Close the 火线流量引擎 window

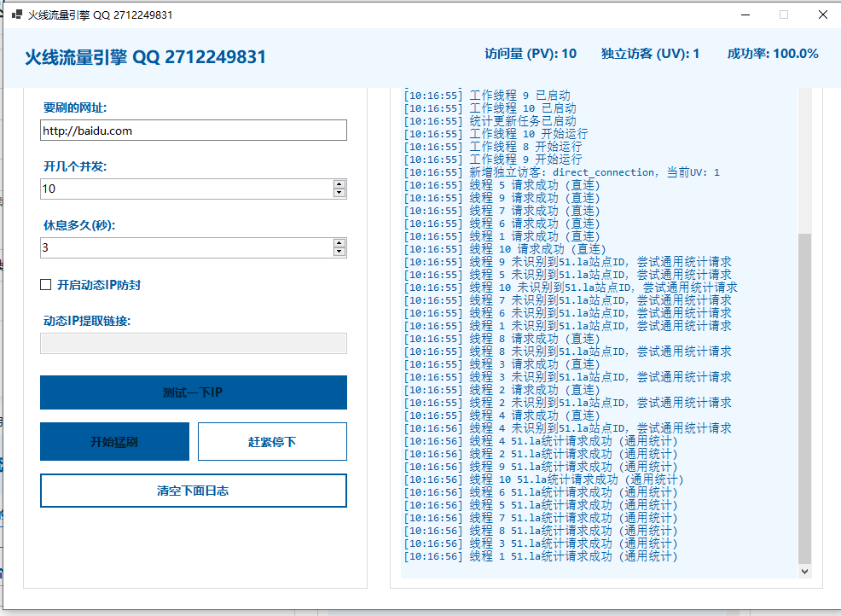[x=823, y=15]
